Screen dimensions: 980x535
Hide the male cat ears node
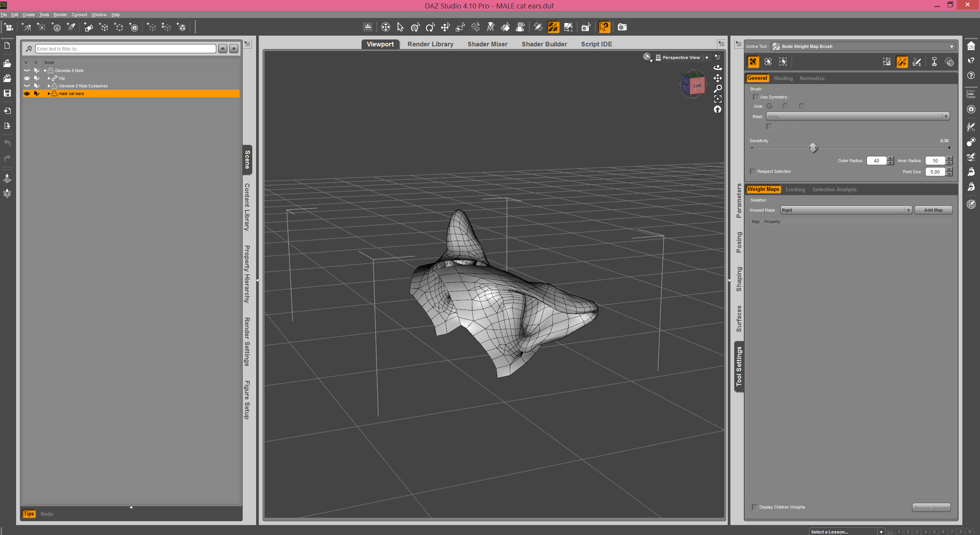[x=27, y=94]
